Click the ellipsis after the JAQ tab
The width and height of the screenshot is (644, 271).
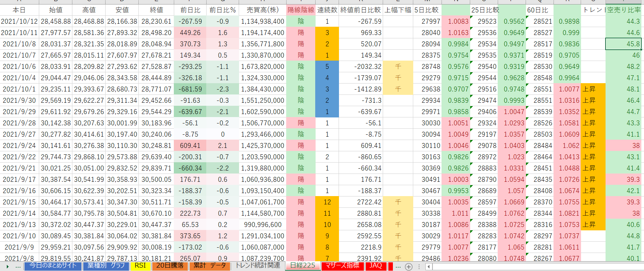(398, 266)
